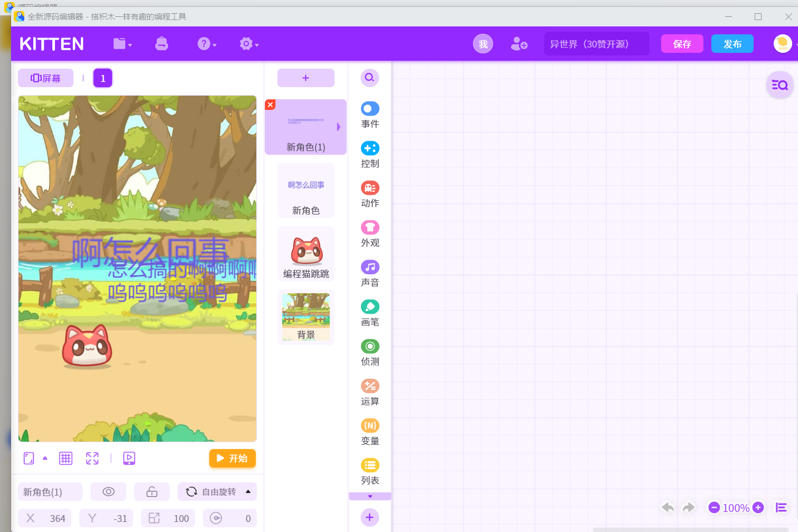Open the 声音 block category
798x532 pixels.
tap(370, 274)
